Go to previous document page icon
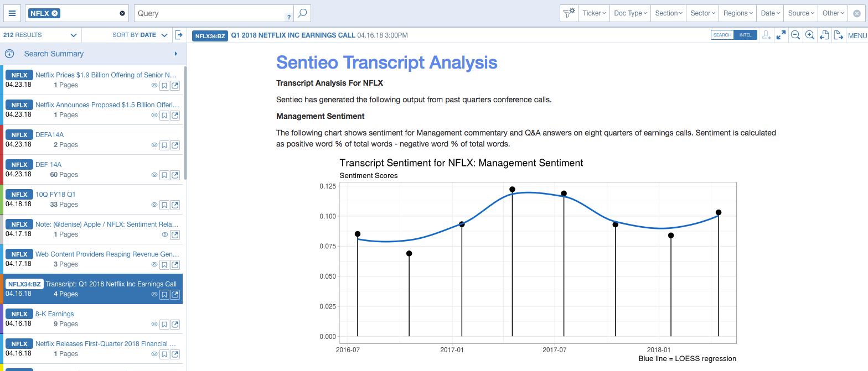This screenshot has height=371, width=868. (824, 35)
